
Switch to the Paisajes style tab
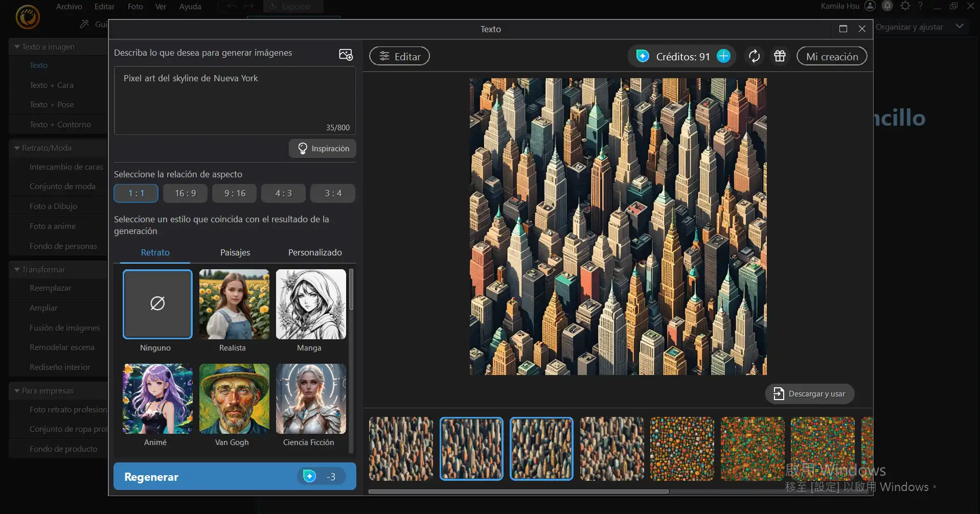point(235,252)
